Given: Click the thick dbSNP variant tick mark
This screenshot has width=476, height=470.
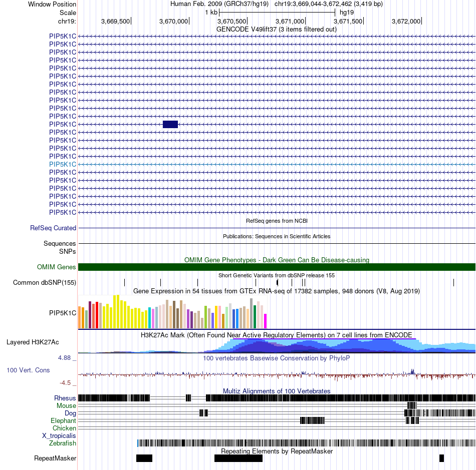Looking at the screenshot, I should (x=278, y=283).
